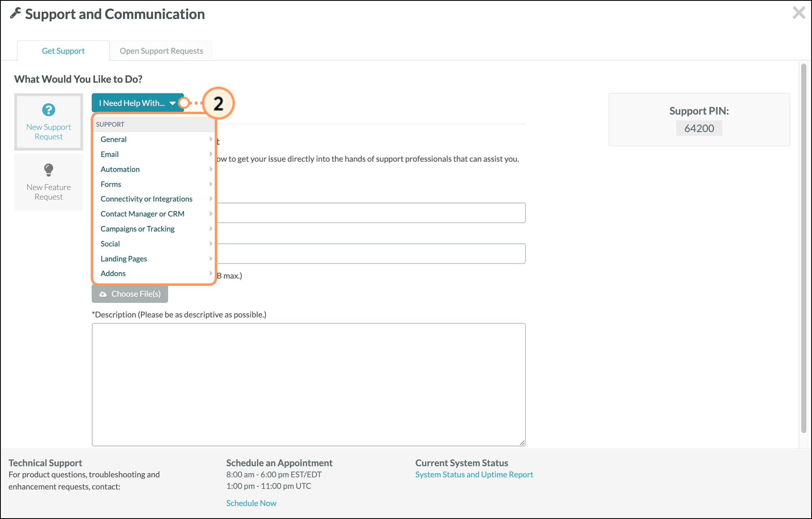Open System Status and Uptime Report link
Screen dimensions: 812x519
pyautogui.click(x=474, y=474)
